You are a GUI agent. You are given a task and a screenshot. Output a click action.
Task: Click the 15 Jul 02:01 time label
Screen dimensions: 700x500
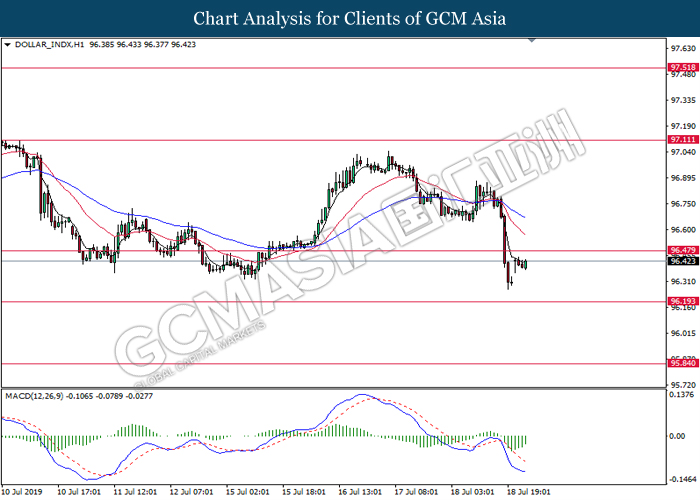248,492
